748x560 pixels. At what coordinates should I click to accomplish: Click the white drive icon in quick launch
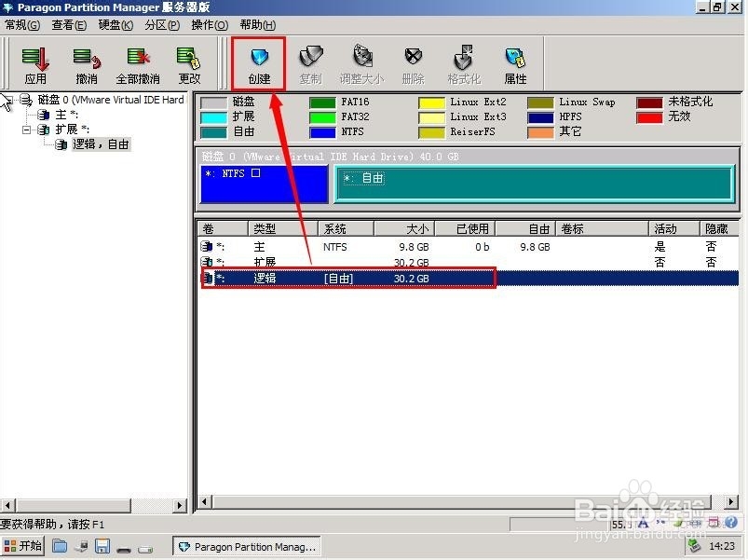pyautogui.click(x=145, y=550)
